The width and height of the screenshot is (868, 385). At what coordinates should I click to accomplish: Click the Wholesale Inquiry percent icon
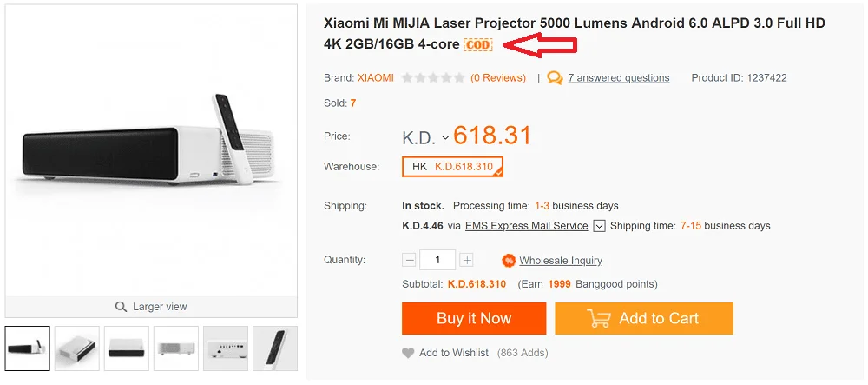[508, 261]
